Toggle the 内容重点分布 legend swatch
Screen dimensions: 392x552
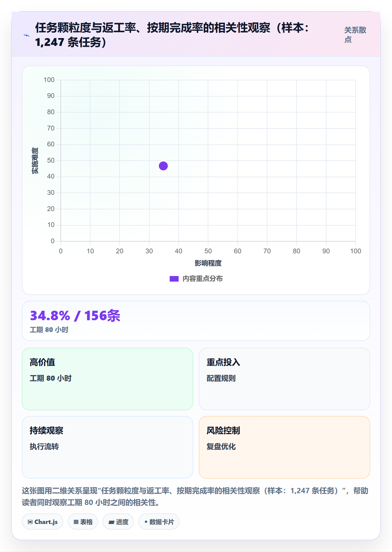pyautogui.click(x=174, y=279)
